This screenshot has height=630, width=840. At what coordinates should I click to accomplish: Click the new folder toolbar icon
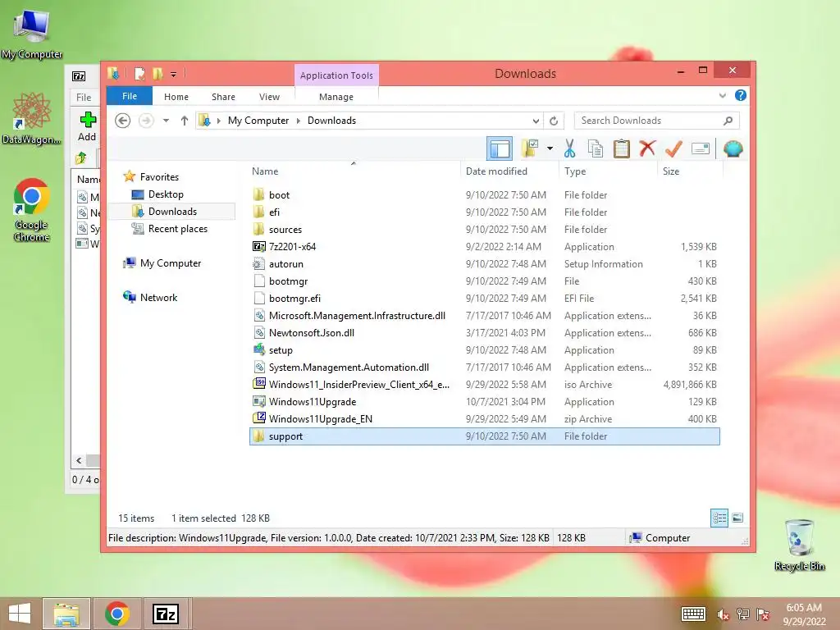(530, 148)
